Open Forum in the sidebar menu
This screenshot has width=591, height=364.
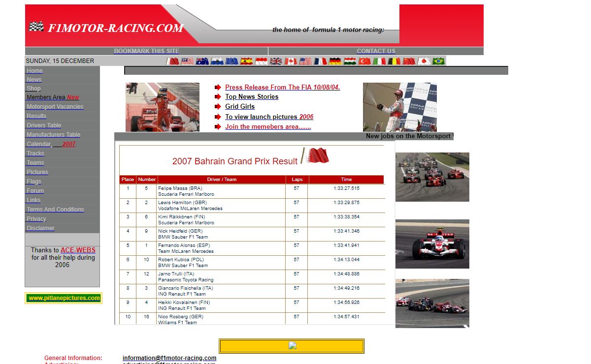(35, 191)
